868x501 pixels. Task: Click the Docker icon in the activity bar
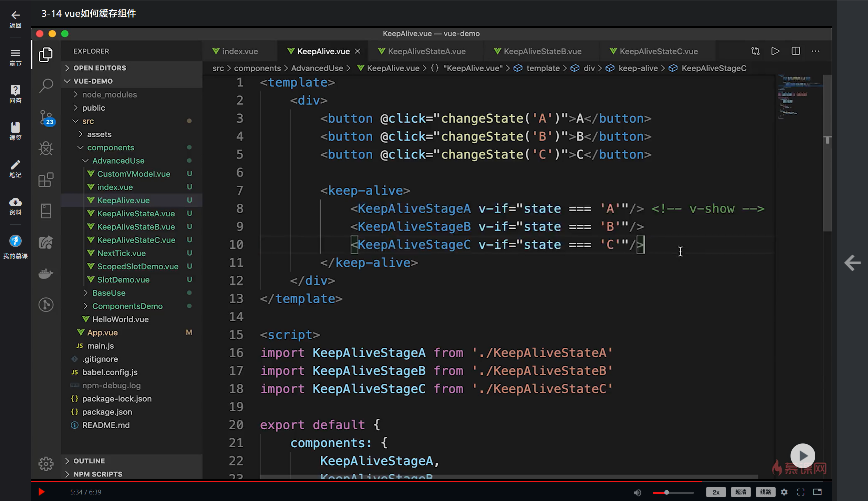(46, 274)
